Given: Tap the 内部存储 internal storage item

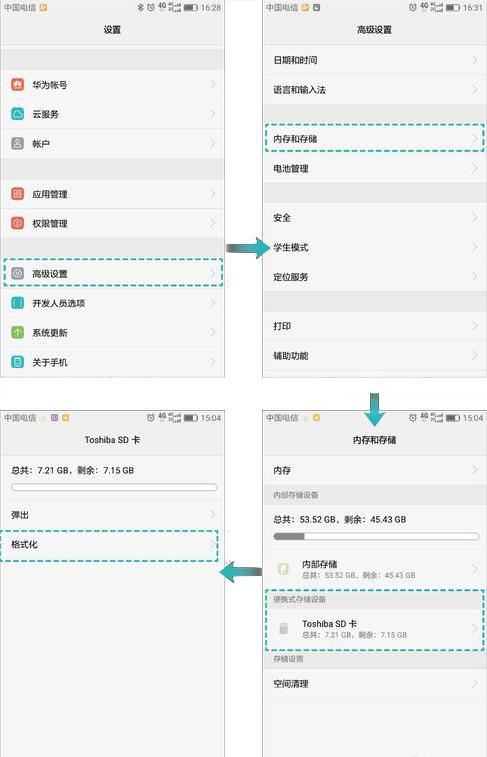Looking at the screenshot, I should (375, 569).
